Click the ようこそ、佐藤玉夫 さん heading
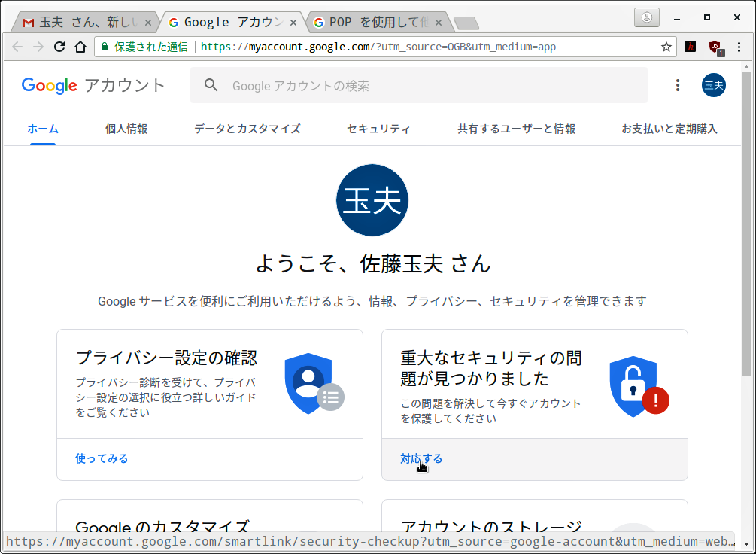Image resolution: width=756 pixels, height=554 pixels. click(x=372, y=263)
